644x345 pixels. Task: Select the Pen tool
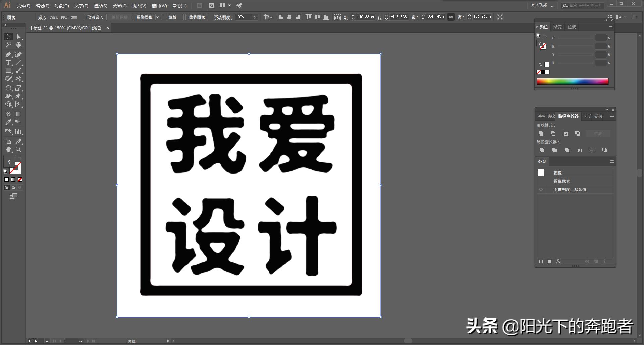pos(8,54)
